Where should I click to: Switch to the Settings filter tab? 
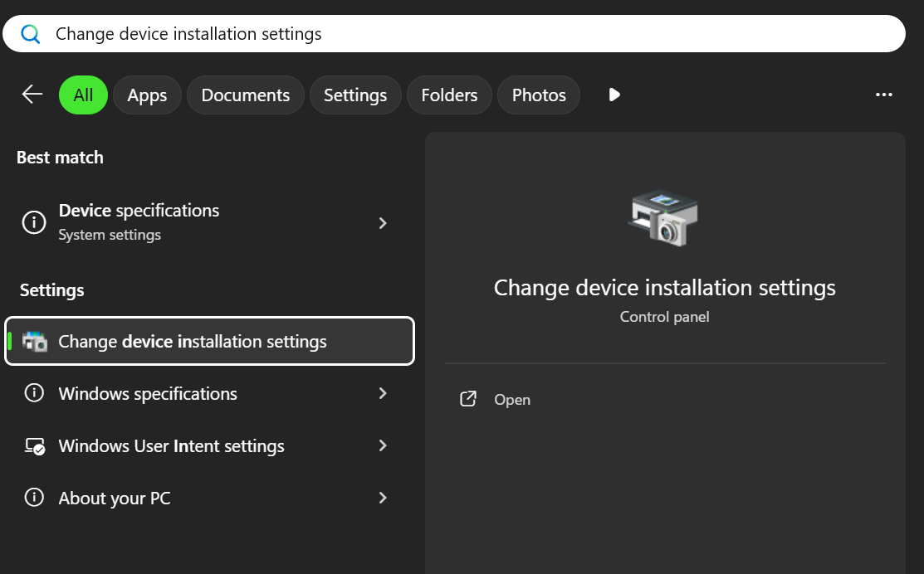(355, 95)
